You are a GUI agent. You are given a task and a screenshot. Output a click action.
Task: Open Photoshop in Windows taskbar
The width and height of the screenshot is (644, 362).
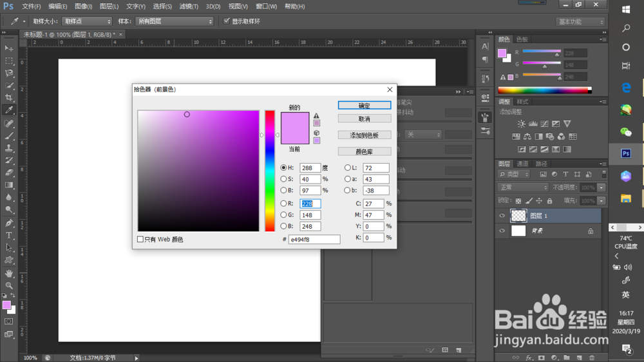626,153
